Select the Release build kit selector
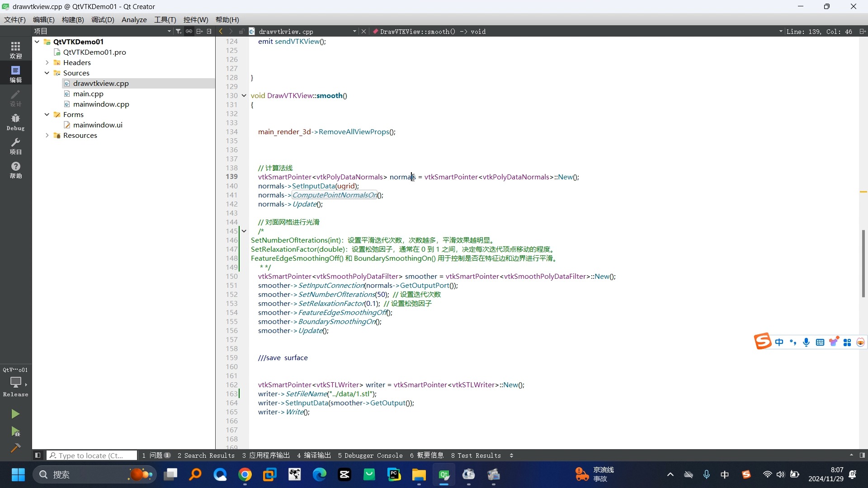This screenshot has height=488, width=868. click(x=15, y=384)
